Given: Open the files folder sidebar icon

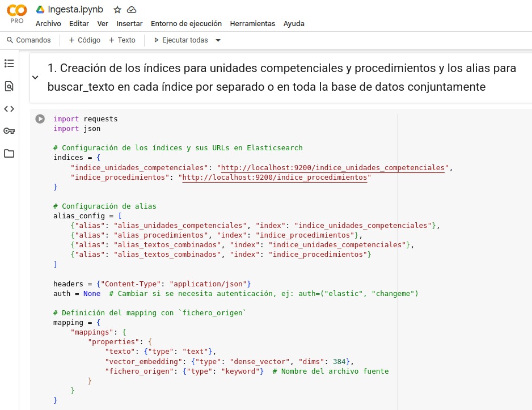Looking at the screenshot, I should point(9,154).
